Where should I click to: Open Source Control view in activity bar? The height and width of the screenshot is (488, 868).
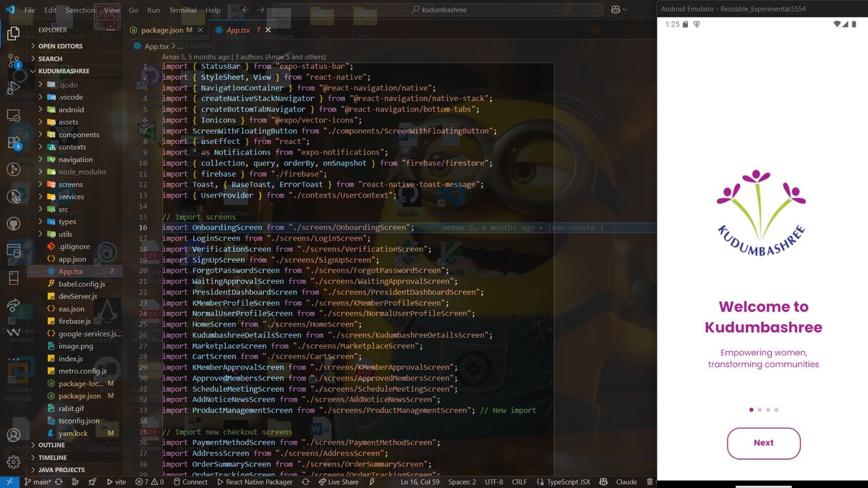13,60
